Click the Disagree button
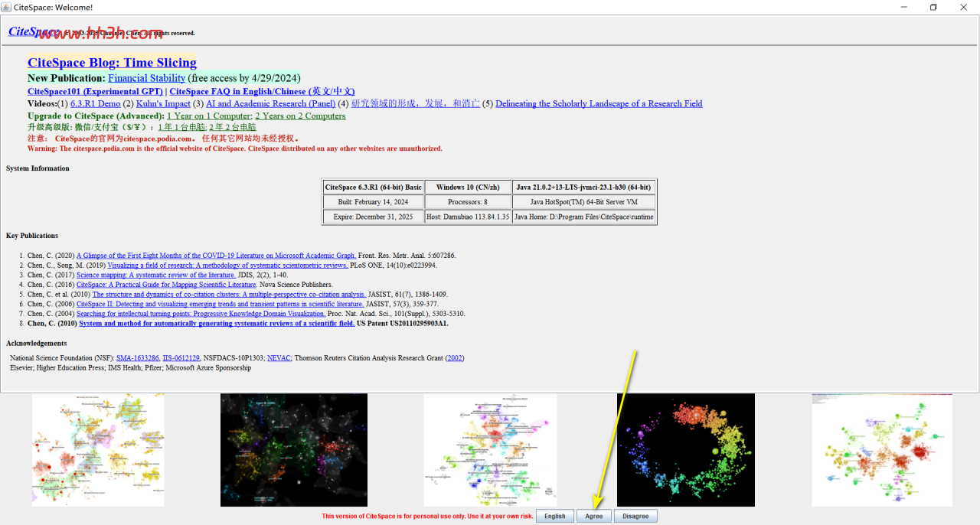 click(635, 516)
